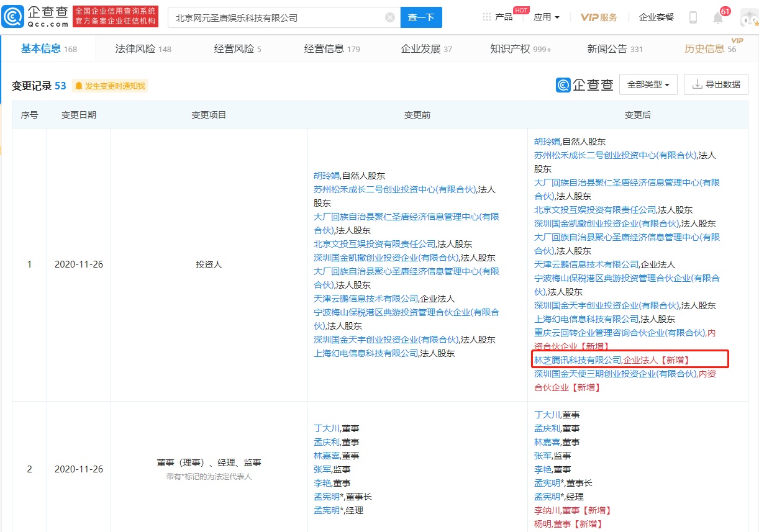Open the notification bell showing 61 messages
The height and width of the screenshot is (532, 759).
pos(718,17)
